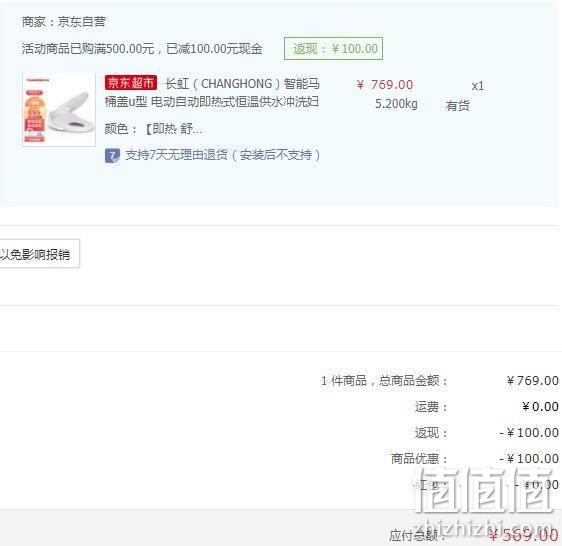Click the red 京东超市 badge
The image size is (562, 546).
[131, 83]
